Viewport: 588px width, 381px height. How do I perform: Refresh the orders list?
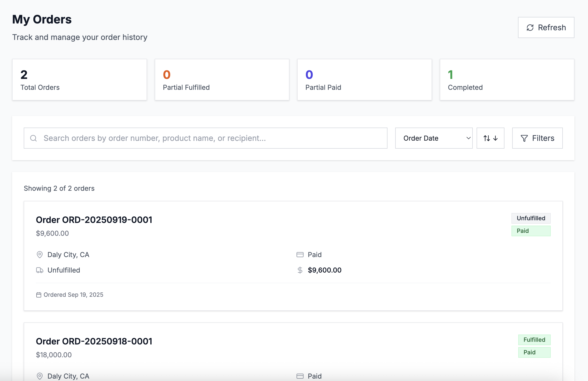pos(546,28)
